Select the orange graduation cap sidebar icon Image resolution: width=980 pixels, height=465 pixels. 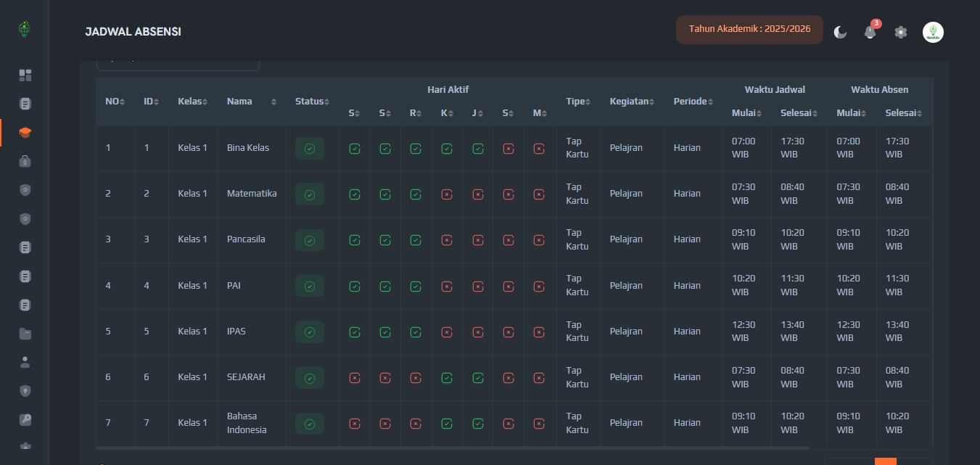coord(25,133)
